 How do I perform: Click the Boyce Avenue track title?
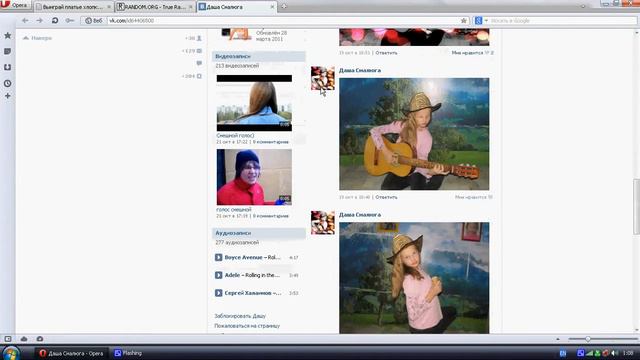point(253,258)
